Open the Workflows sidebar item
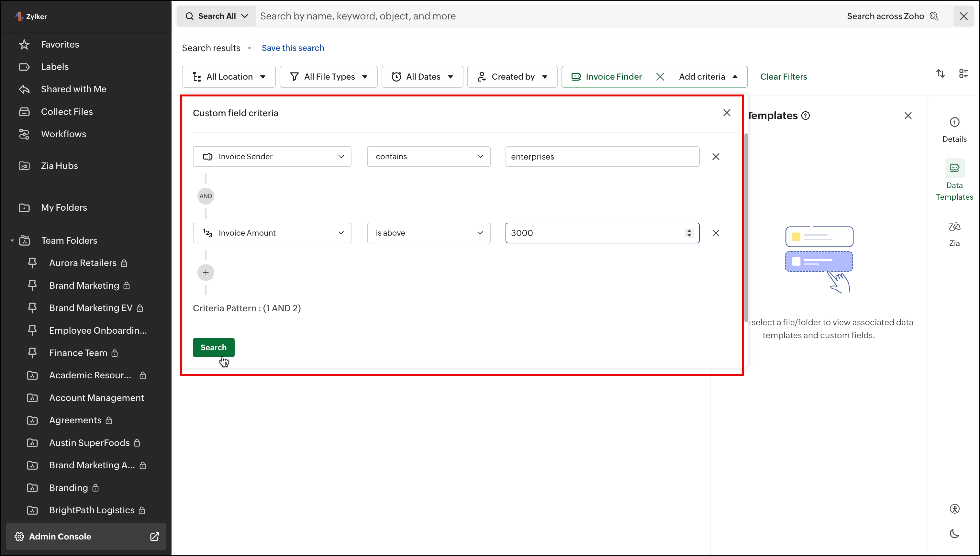 (63, 134)
